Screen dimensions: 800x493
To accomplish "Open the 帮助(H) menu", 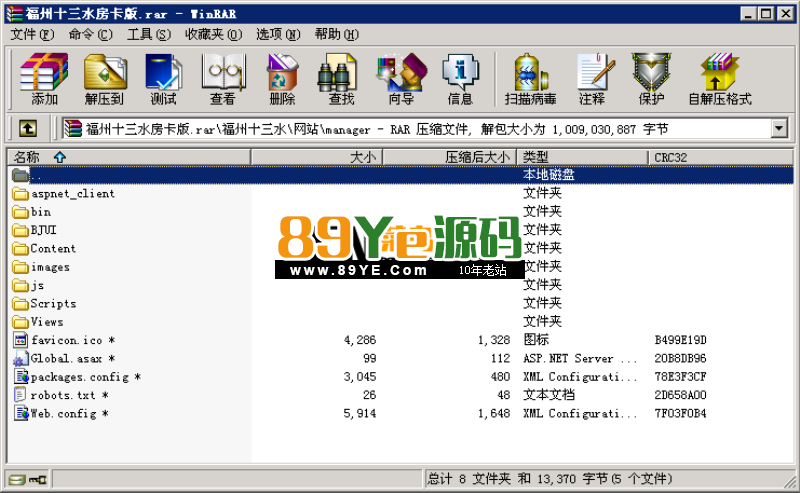I will click(x=336, y=34).
